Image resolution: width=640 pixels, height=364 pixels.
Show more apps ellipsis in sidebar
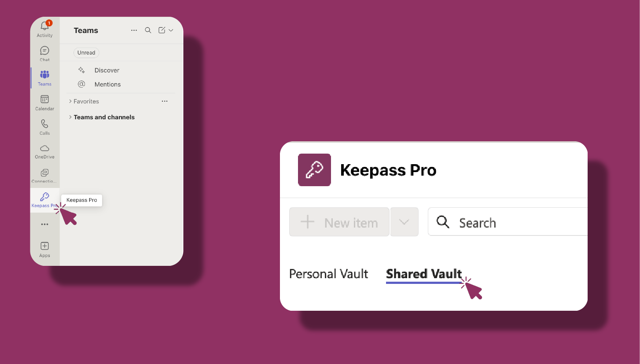click(x=44, y=224)
